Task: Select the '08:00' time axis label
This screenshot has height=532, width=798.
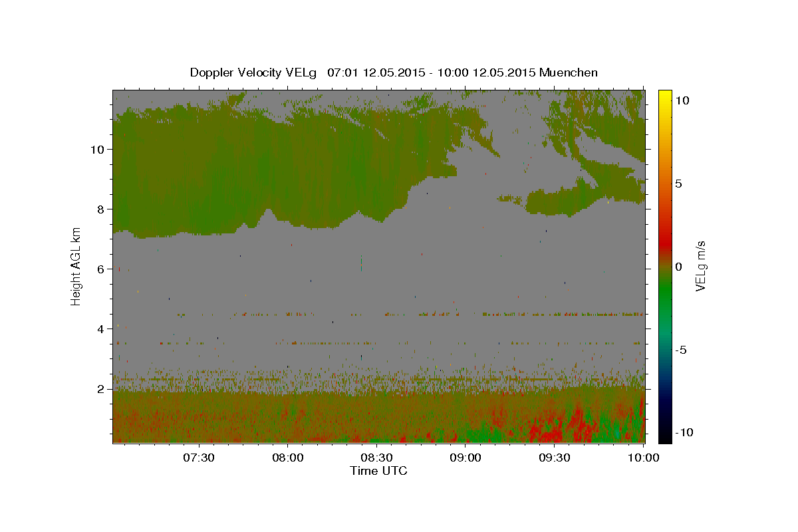Action: tap(287, 458)
